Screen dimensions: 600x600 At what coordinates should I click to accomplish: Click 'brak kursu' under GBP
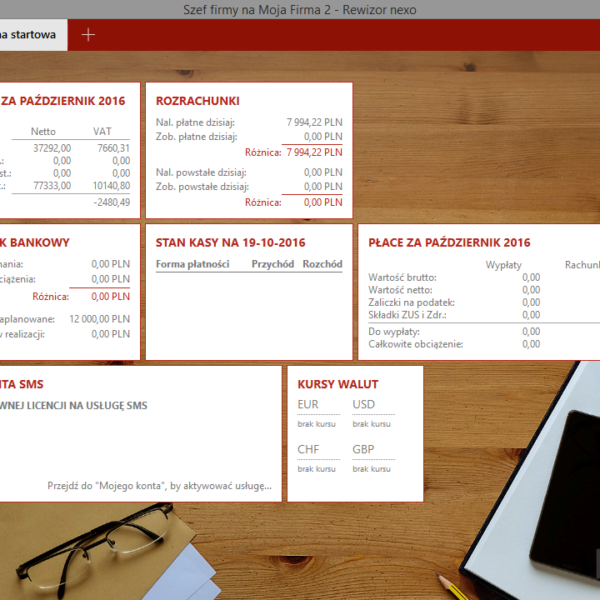tap(372, 469)
